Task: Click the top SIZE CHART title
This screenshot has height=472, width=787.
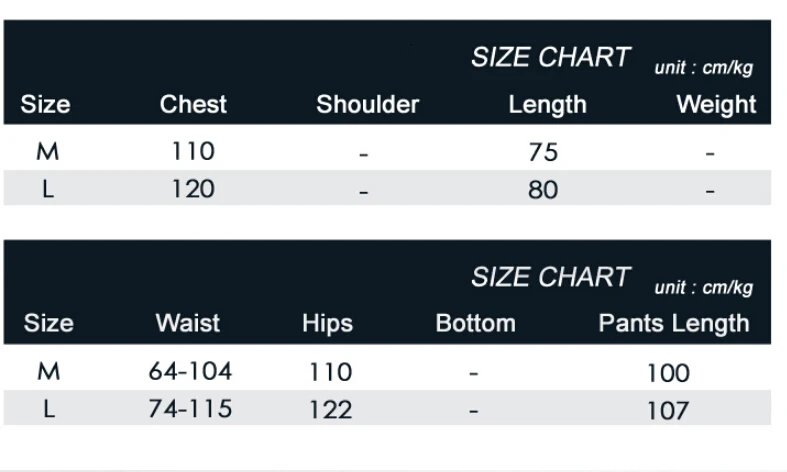Action: click(550, 58)
